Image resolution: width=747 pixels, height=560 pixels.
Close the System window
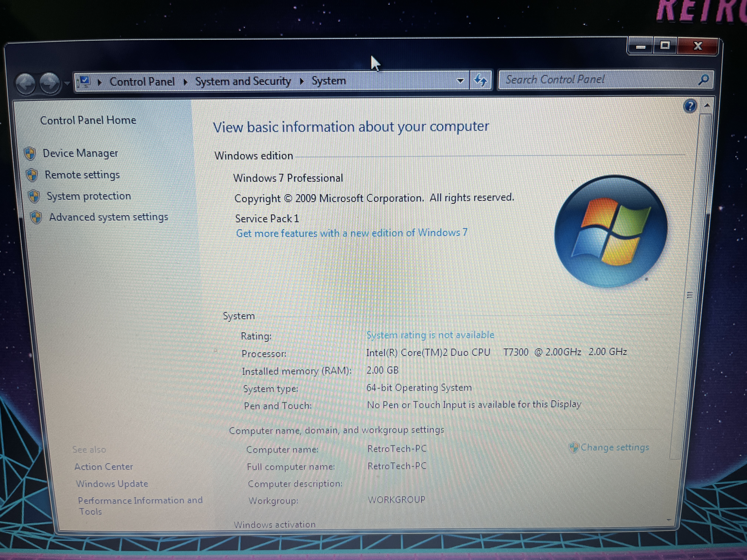coord(698,46)
